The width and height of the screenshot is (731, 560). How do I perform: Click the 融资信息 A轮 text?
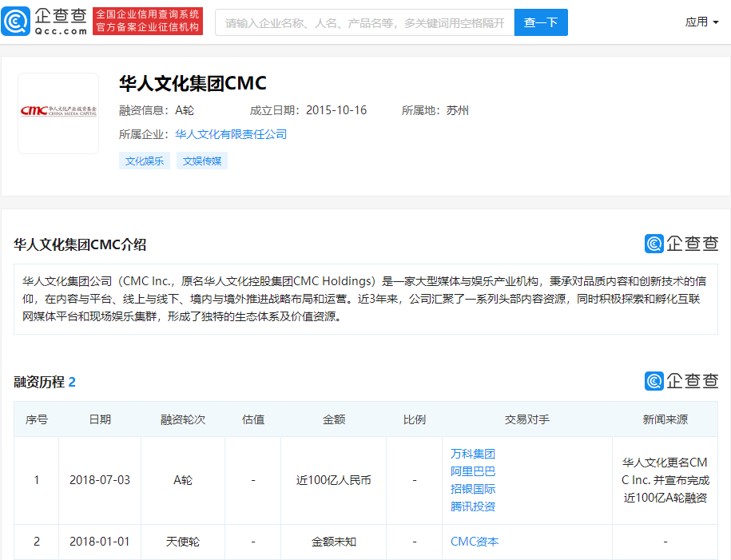(x=157, y=110)
